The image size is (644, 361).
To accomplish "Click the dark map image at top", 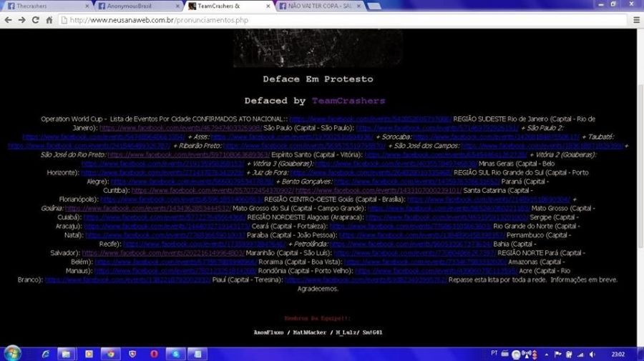I will click(x=318, y=48).
